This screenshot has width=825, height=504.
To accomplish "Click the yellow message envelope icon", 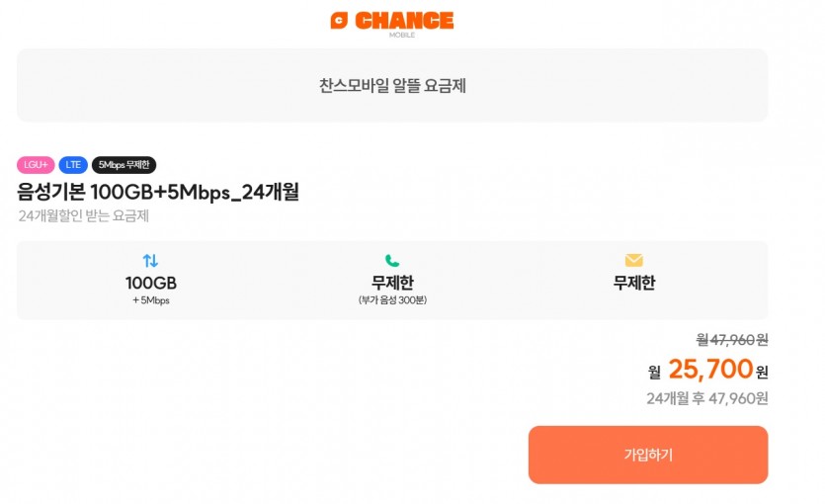I will coord(633,261).
